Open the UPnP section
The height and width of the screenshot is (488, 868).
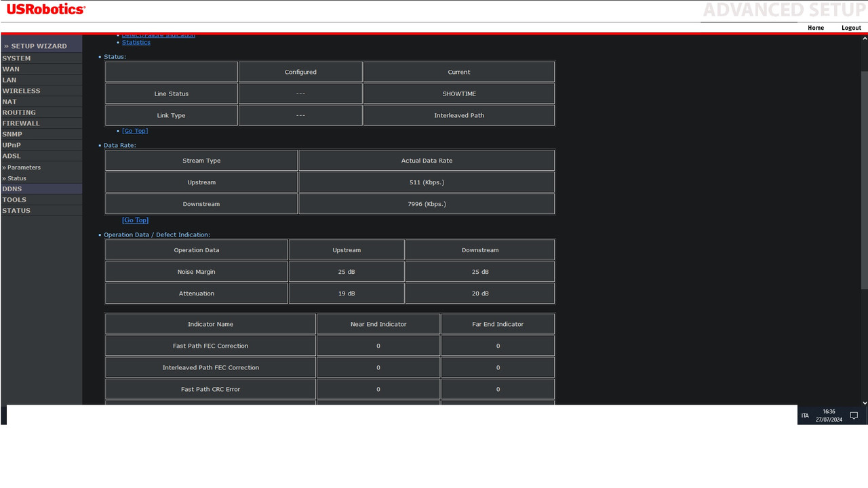point(12,145)
